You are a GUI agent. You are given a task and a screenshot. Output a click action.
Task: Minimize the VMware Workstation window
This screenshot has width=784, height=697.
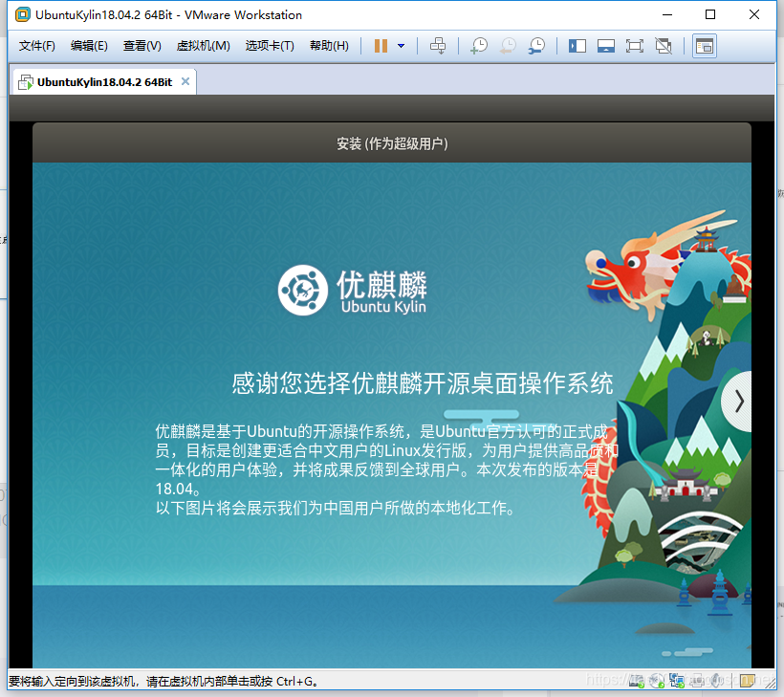point(667,14)
